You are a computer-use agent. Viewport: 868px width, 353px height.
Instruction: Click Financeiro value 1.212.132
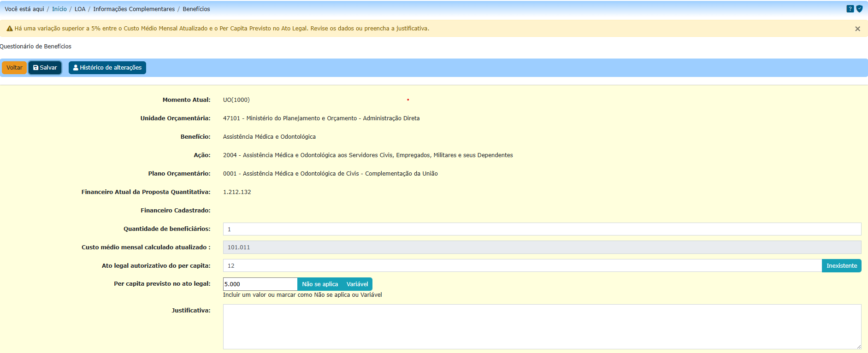coord(237,192)
